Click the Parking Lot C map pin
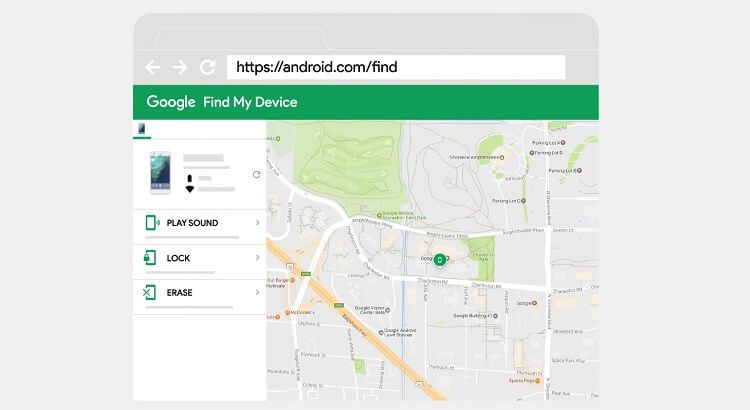 click(x=523, y=201)
